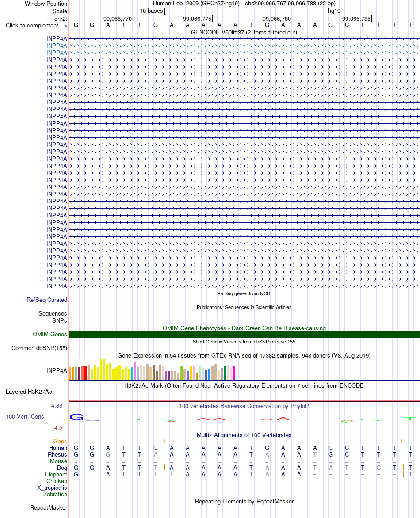Image resolution: width=420 pixels, height=518 pixels.
Task: Open the RefSeq Curated track label
Action: click(x=47, y=300)
